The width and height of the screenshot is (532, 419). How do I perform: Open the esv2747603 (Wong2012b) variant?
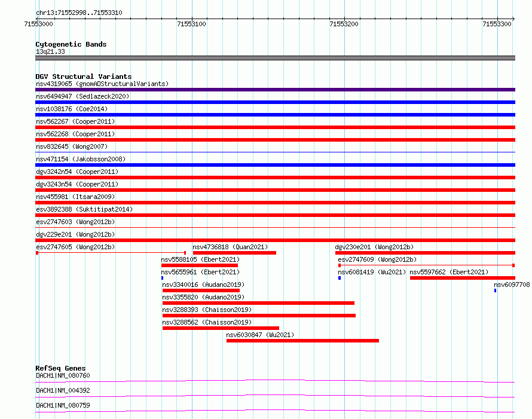(75, 222)
